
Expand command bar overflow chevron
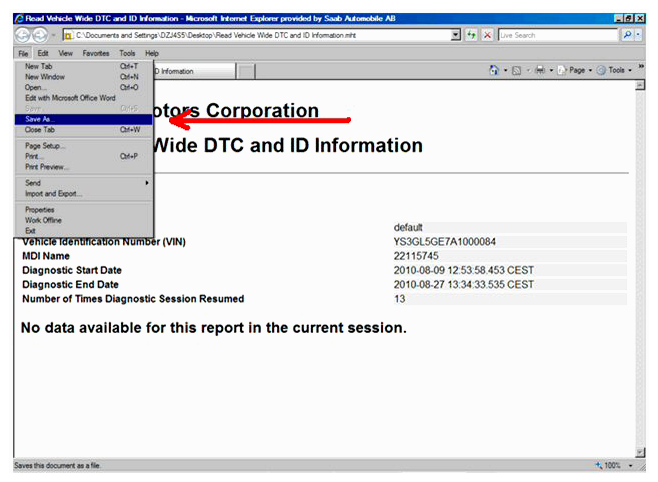click(641, 66)
